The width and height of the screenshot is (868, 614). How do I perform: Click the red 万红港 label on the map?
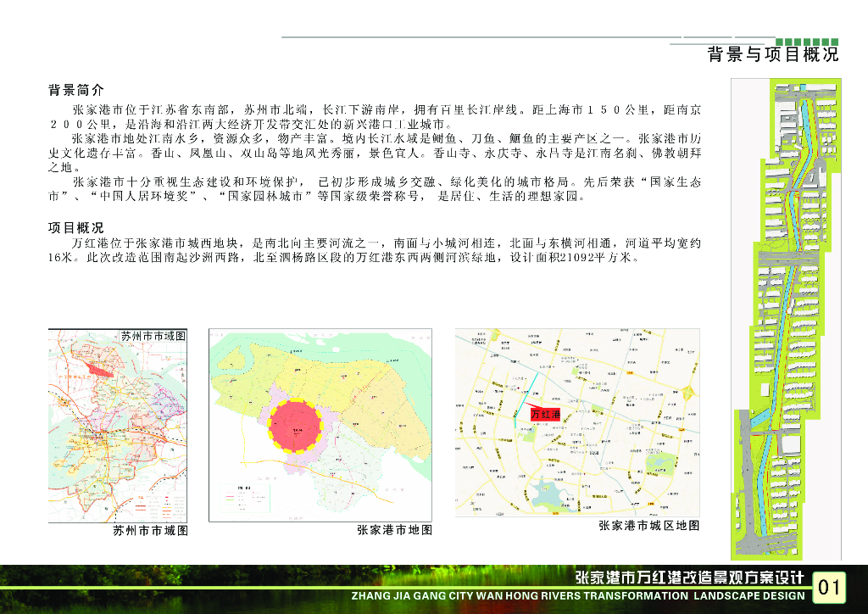545,414
